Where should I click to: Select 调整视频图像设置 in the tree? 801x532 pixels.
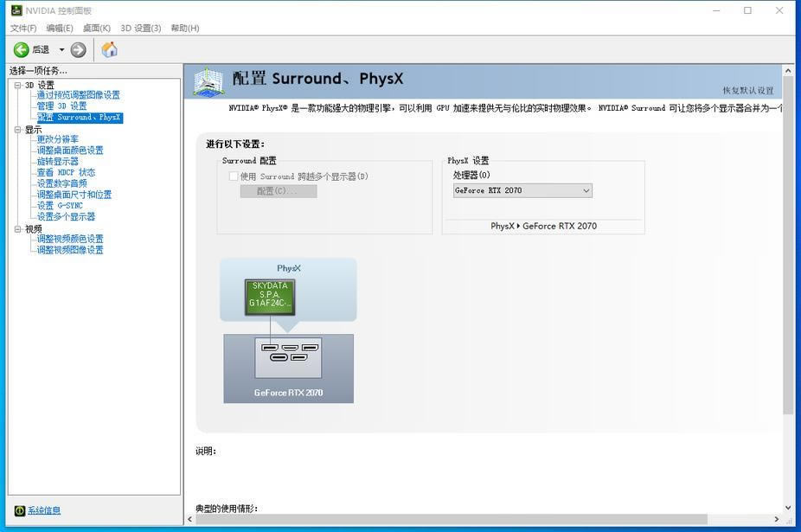click(x=70, y=250)
